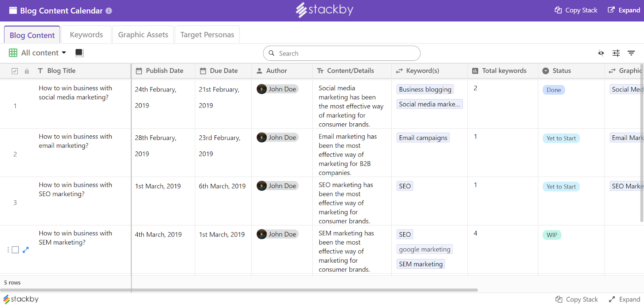Check the checkbox on row 4
This screenshot has width=644, height=305.
tap(15, 250)
